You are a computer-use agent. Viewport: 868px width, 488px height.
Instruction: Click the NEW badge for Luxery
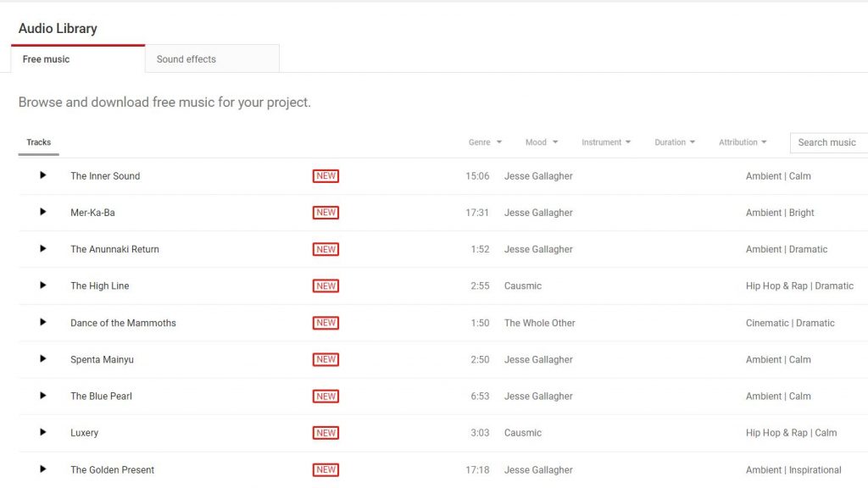click(x=325, y=433)
